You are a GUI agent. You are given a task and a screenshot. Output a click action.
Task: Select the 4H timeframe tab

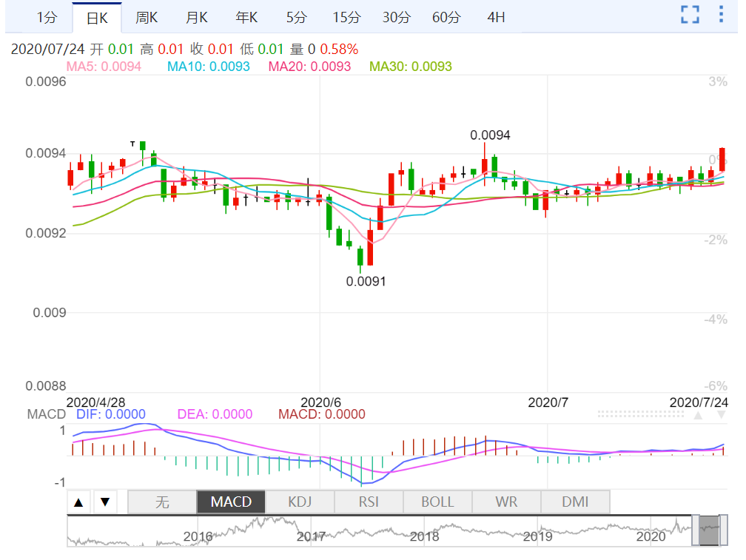(496, 17)
